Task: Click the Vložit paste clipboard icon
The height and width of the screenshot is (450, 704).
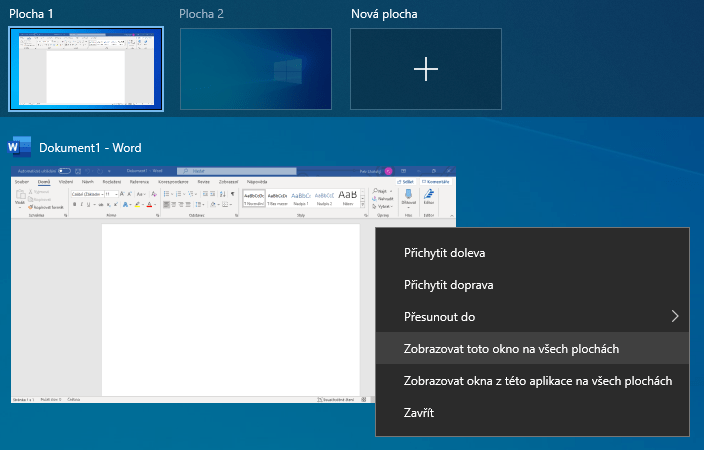Action: pos(19,198)
